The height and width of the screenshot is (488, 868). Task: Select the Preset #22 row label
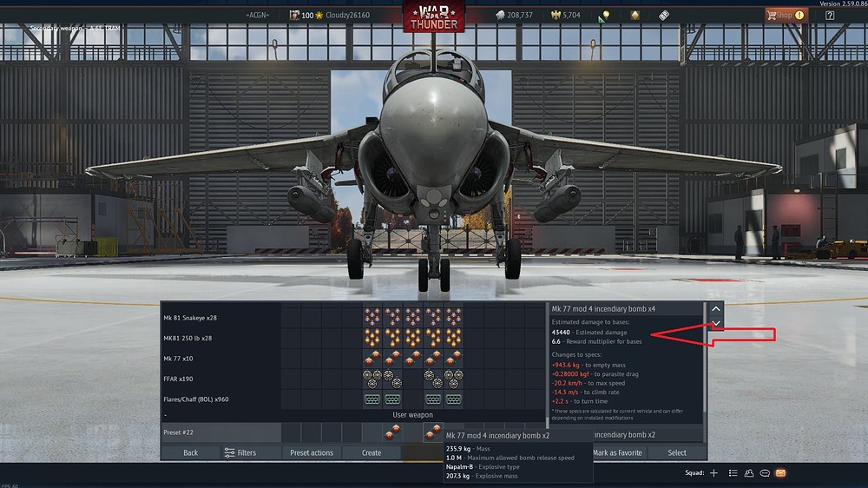[178, 432]
